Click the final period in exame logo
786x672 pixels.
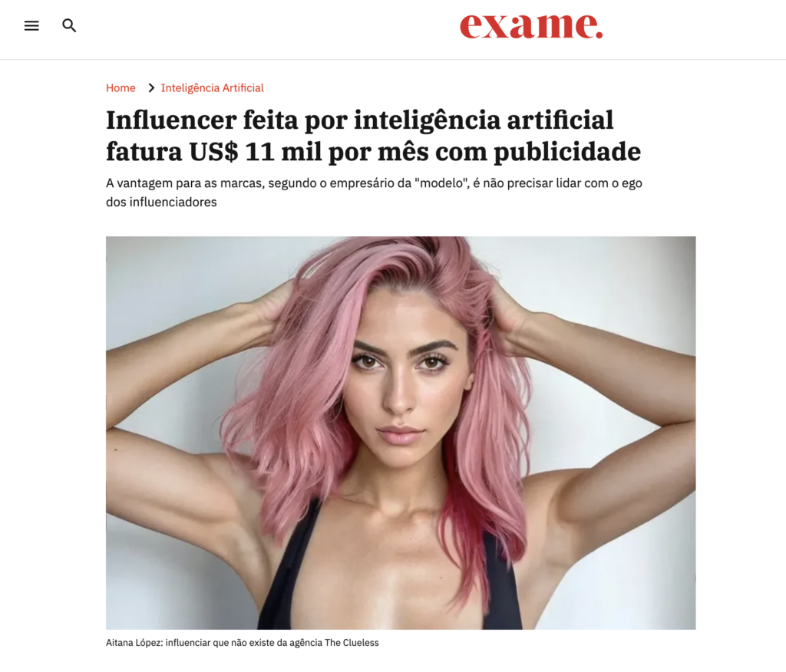(599, 35)
